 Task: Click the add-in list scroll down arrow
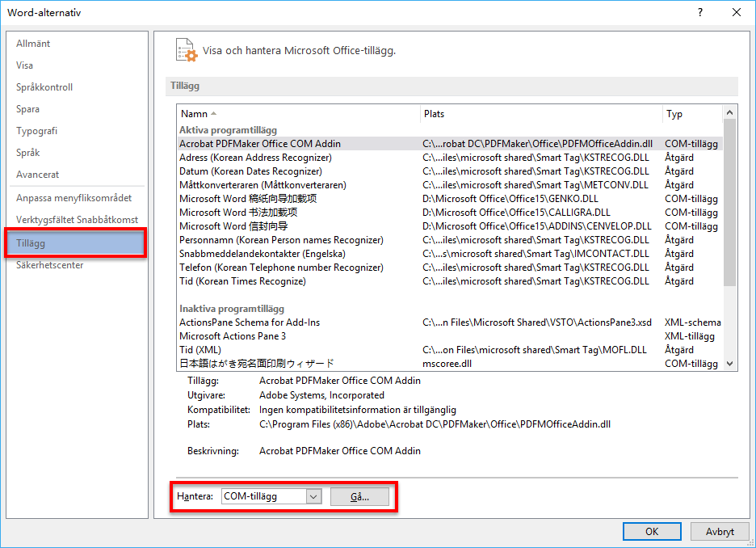[x=729, y=364]
